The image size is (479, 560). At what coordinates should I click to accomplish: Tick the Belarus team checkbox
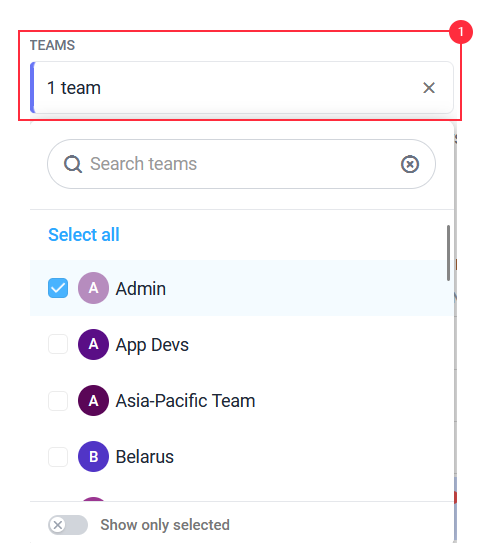point(58,456)
